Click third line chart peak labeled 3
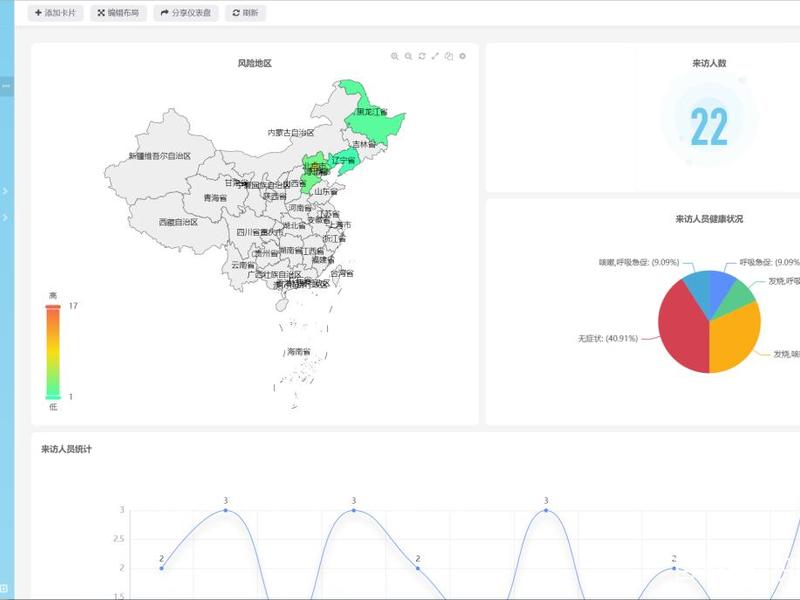Screen dimensions: 800x600 (546, 510)
